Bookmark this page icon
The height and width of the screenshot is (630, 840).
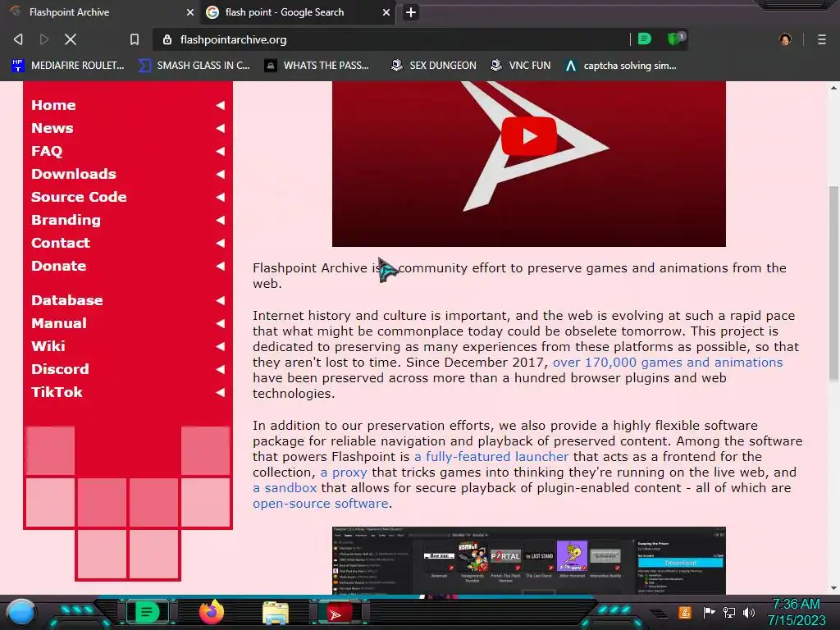(x=135, y=39)
